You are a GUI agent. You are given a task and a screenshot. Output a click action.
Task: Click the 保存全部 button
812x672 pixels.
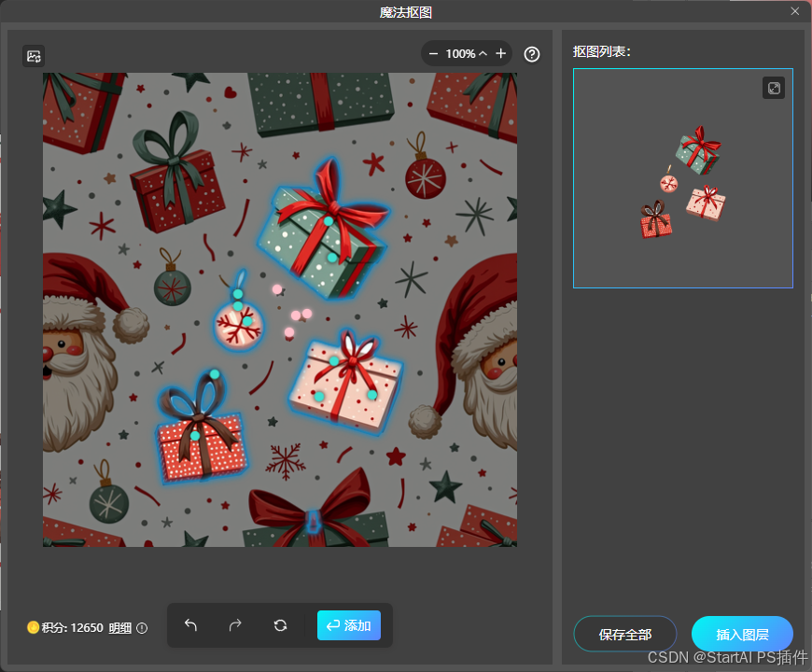tap(625, 635)
